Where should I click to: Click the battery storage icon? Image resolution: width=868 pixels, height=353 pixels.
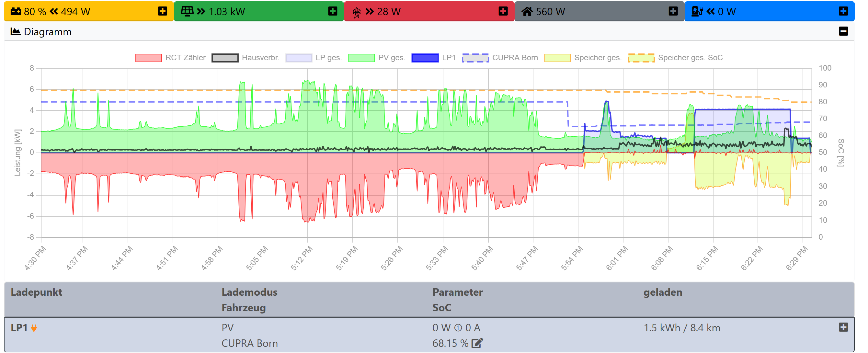pyautogui.click(x=16, y=11)
